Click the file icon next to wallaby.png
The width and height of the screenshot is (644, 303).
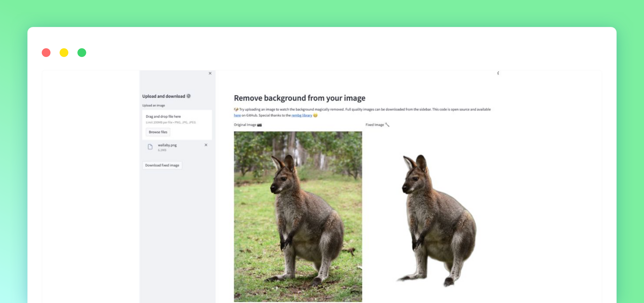pyautogui.click(x=150, y=147)
